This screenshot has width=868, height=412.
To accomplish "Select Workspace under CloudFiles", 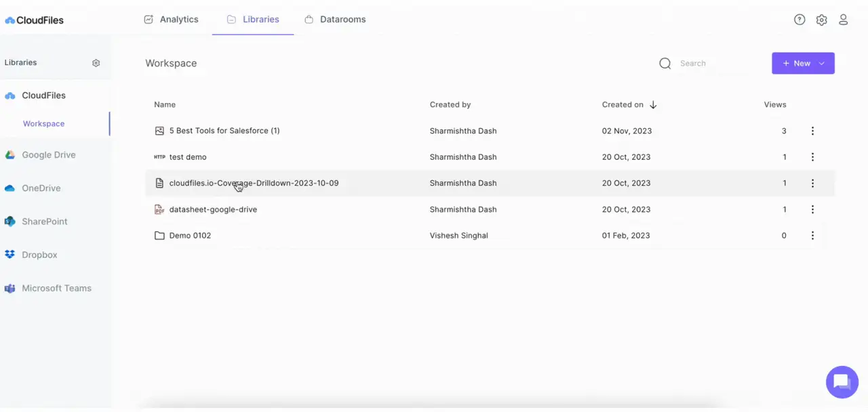I will point(43,123).
